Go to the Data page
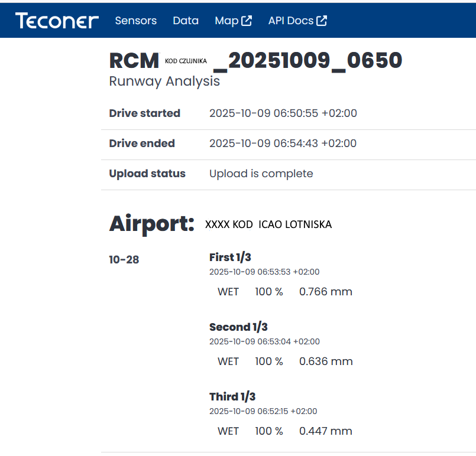This screenshot has width=476, height=456. (x=186, y=21)
